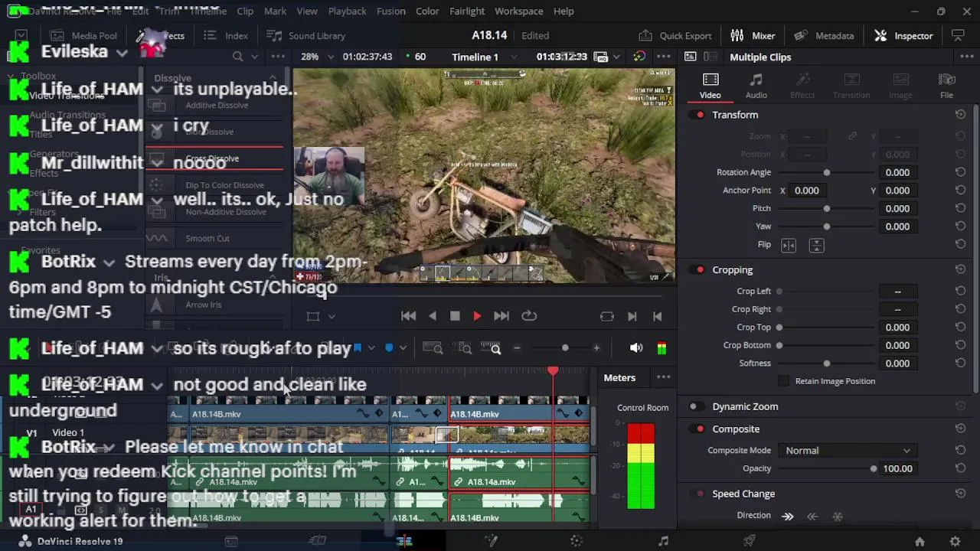This screenshot has height=551, width=980.
Task: Open Quick Export
Action: pyautogui.click(x=675, y=35)
